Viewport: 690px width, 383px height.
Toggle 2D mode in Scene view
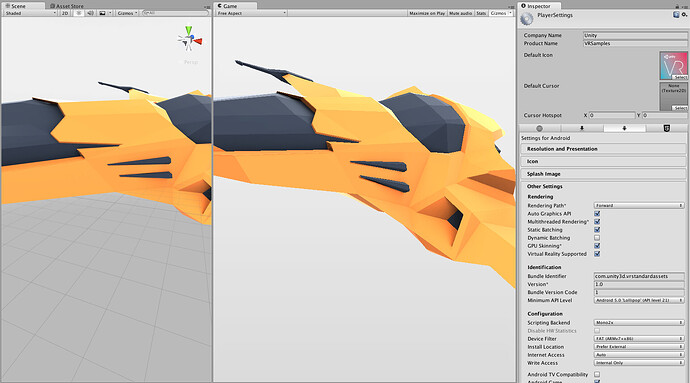[x=65, y=13]
